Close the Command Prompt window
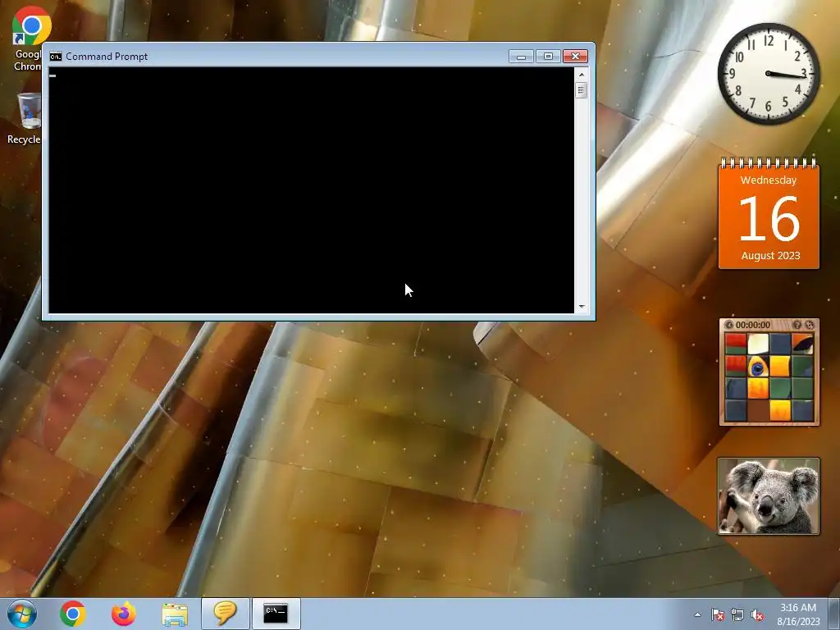 click(575, 57)
